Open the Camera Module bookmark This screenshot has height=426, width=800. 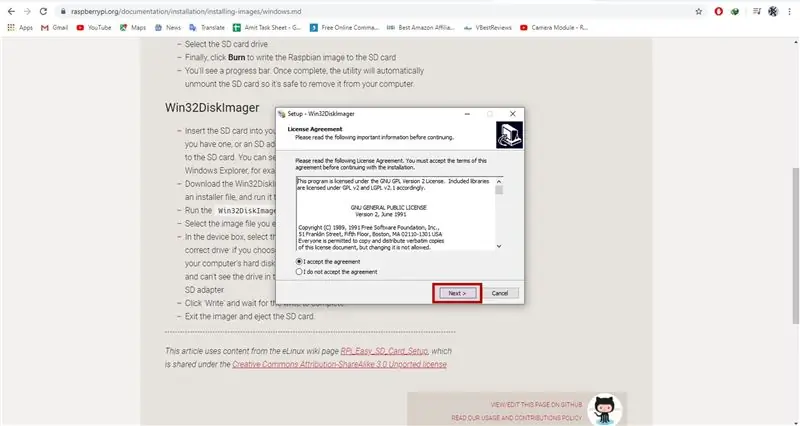click(554, 28)
